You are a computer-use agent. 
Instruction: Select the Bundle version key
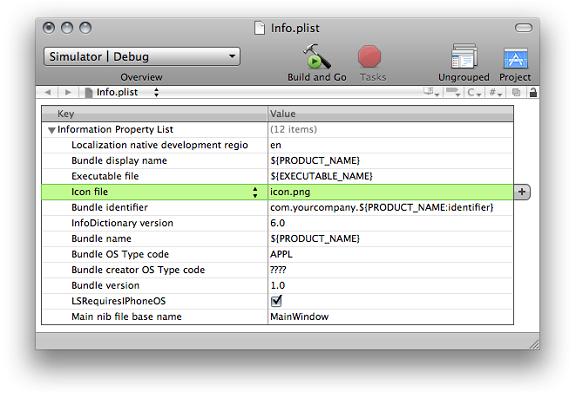point(105,285)
